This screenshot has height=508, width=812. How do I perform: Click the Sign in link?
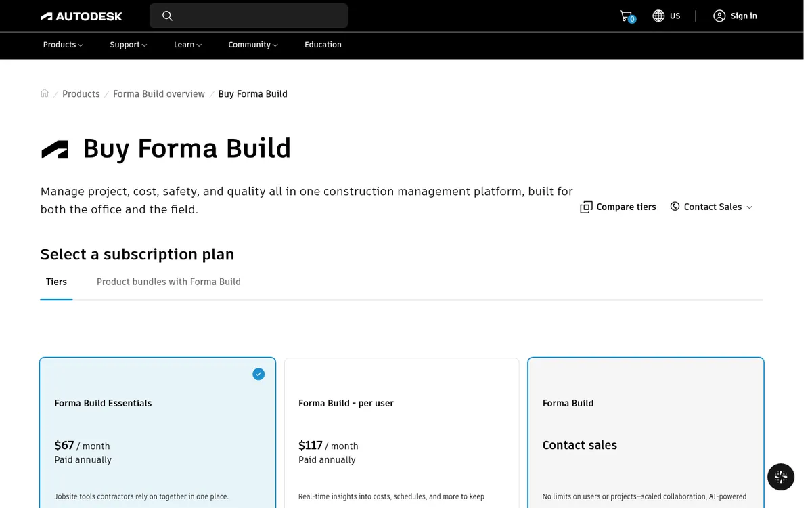click(744, 16)
